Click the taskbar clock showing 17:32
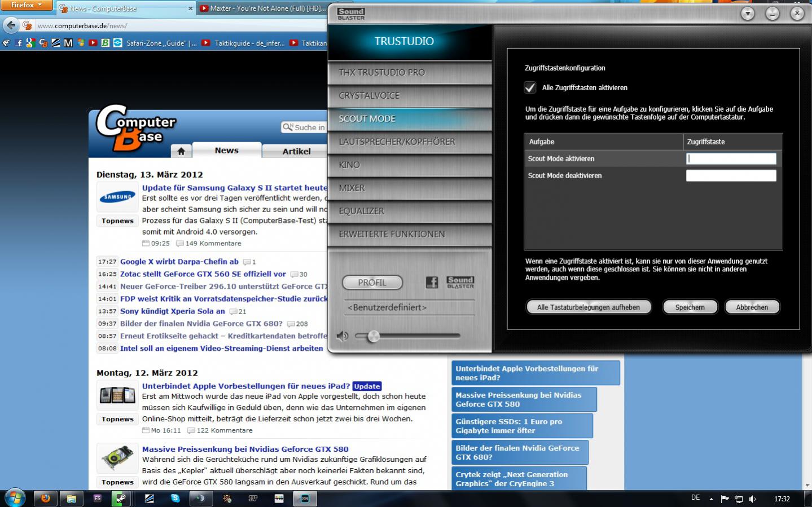 tap(782, 499)
